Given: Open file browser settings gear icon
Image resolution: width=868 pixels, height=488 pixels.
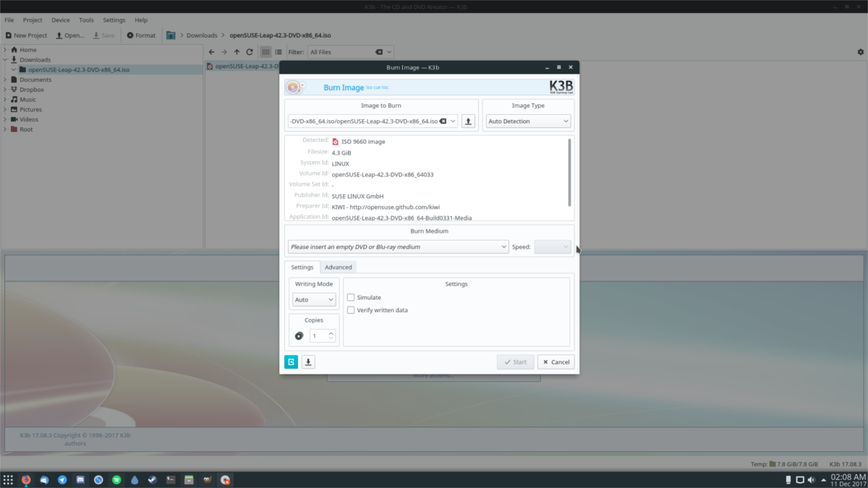Looking at the screenshot, I should click(x=860, y=52).
